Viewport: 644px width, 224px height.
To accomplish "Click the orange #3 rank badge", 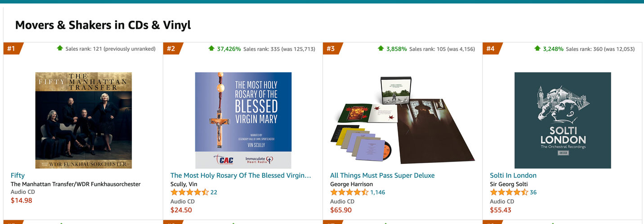I will [331, 48].
